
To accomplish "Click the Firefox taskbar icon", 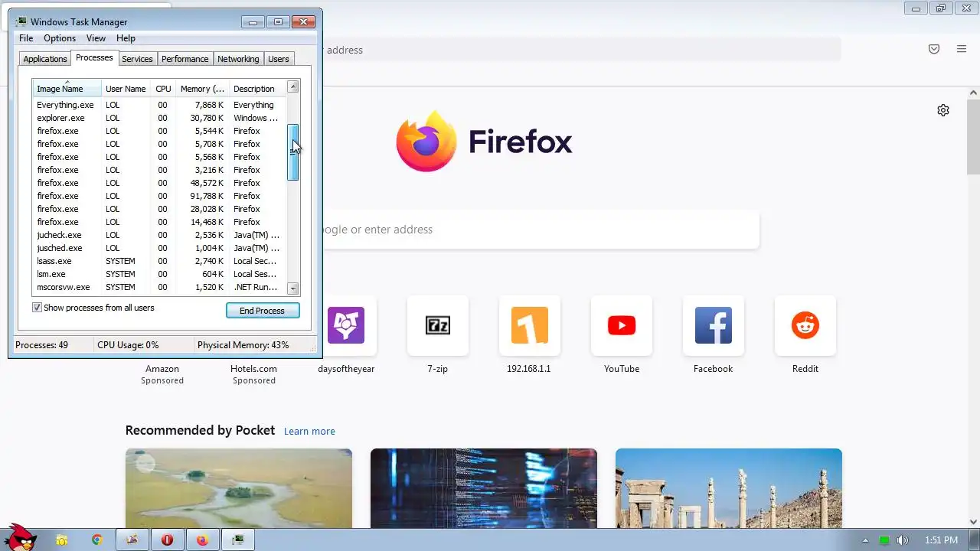I will pyautogui.click(x=202, y=540).
